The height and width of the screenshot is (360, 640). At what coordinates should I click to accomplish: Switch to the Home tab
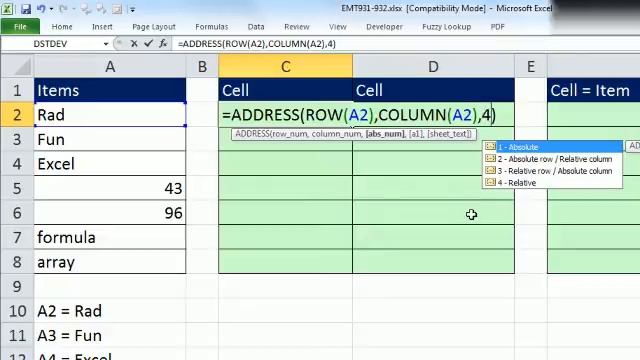click(62, 27)
